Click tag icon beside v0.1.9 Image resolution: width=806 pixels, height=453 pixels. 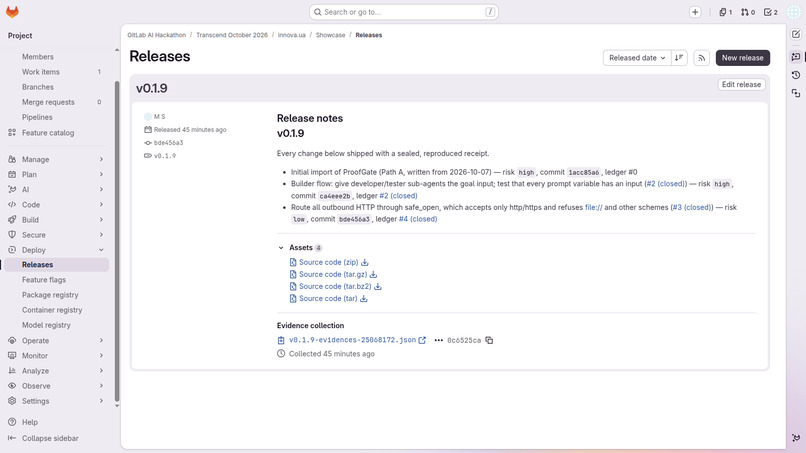pyautogui.click(x=148, y=156)
